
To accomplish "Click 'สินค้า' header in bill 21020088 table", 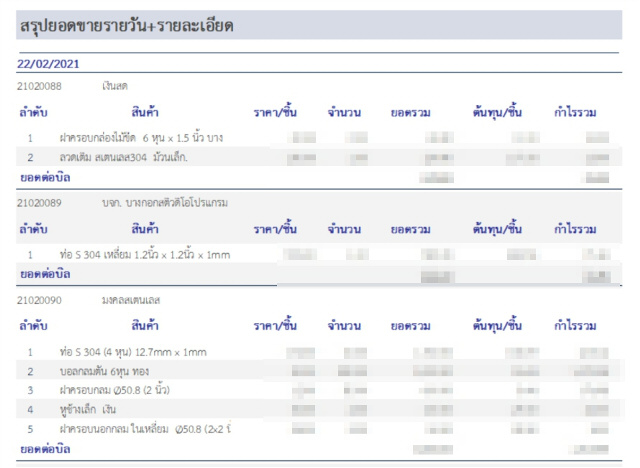I will [145, 112].
